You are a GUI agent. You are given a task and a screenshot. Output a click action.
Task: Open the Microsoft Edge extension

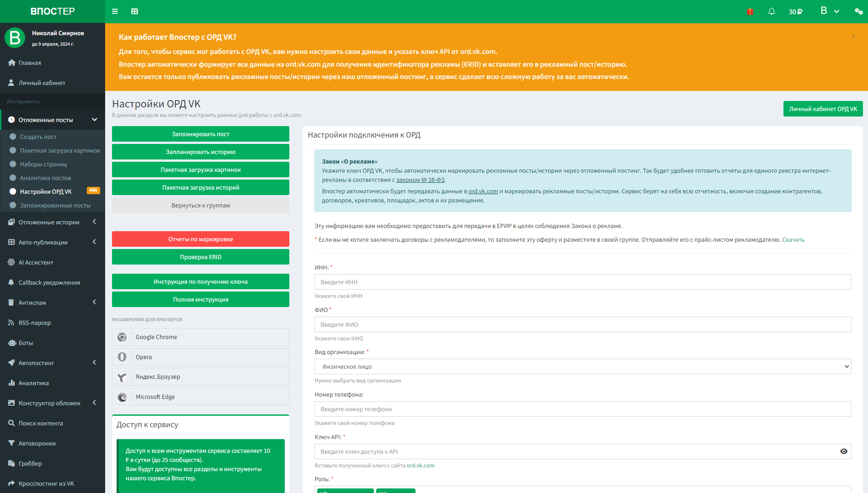201,397
